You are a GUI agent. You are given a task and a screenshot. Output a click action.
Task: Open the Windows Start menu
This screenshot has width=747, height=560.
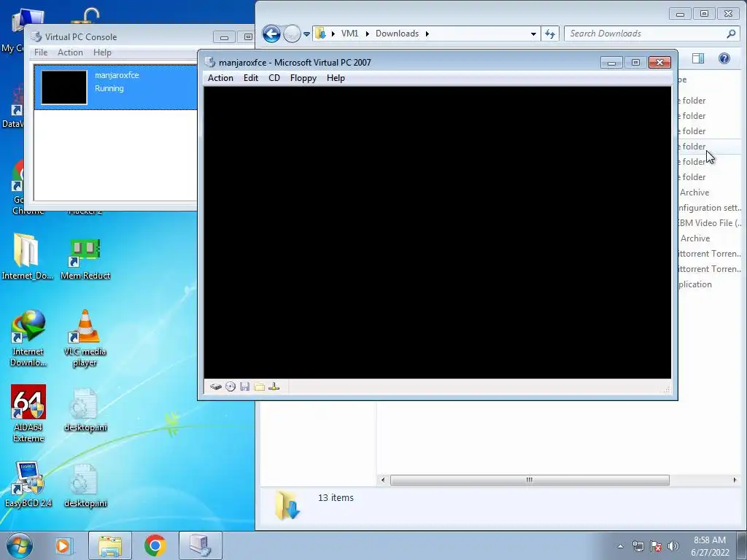tap(20, 545)
